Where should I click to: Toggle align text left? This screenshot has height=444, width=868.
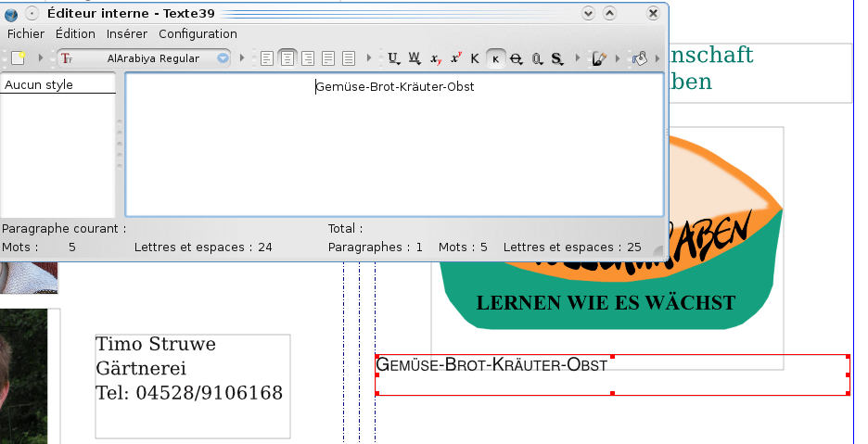coord(267,58)
